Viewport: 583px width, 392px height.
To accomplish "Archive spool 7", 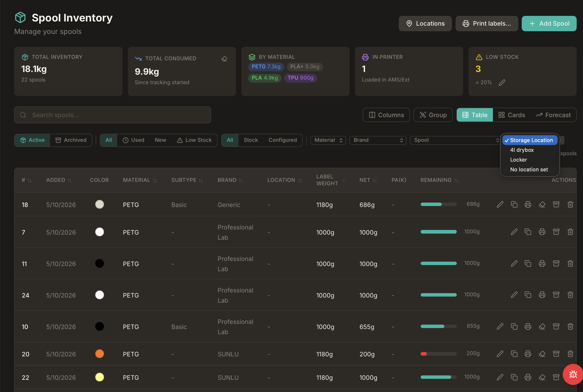I will [556, 232].
